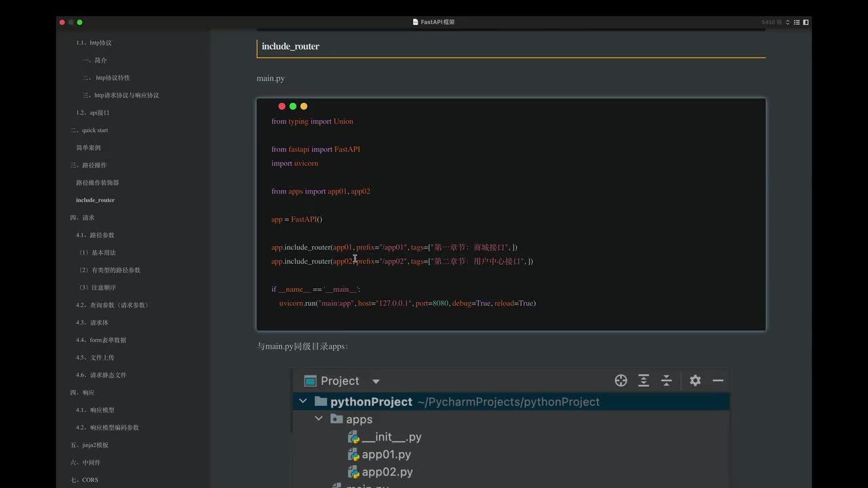Image resolution: width=868 pixels, height=488 pixels.
Task: Click the FastAPI框架 window title
Action: [437, 22]
